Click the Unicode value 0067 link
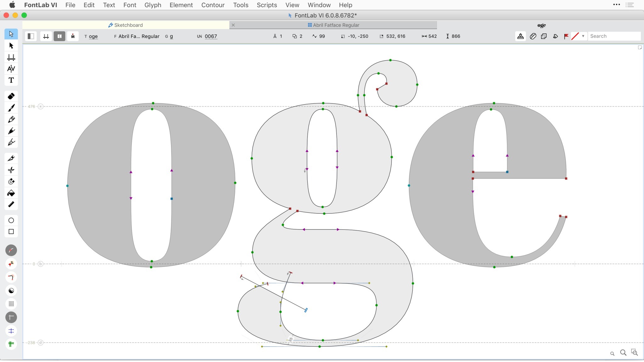 pyautogui.click(x=211, y=36)
